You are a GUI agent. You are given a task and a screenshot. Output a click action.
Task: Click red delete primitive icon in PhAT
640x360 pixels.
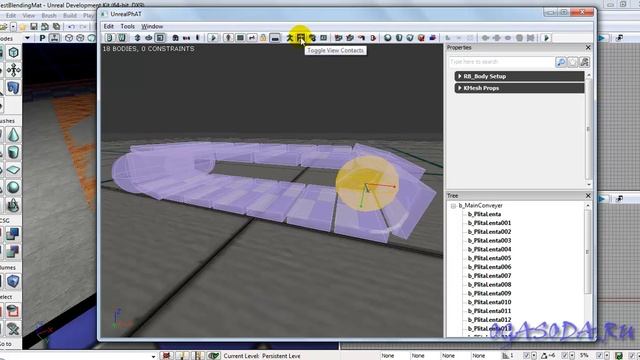(x=421, y=38)
